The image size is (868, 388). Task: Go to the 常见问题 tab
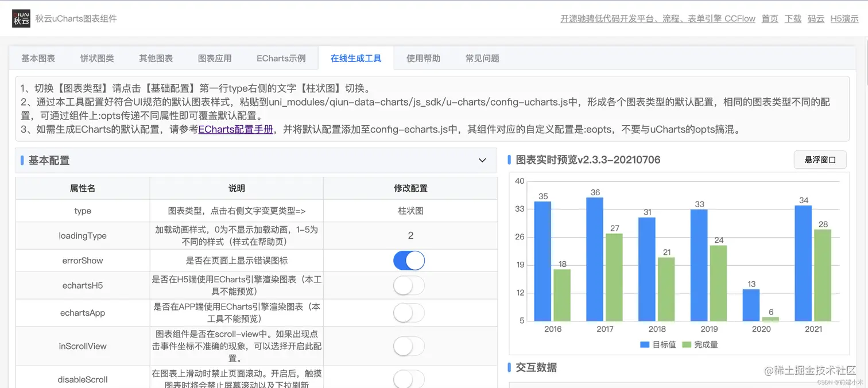[482, 59]
